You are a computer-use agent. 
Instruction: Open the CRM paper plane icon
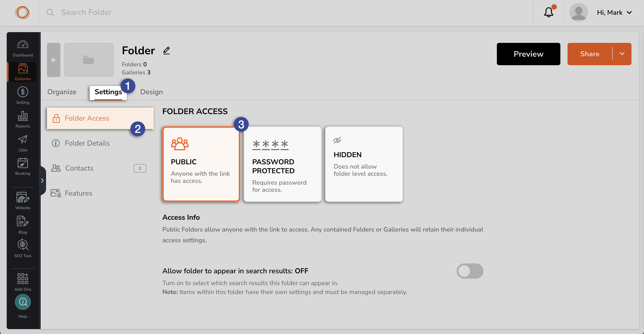click(x=23, y=139)
